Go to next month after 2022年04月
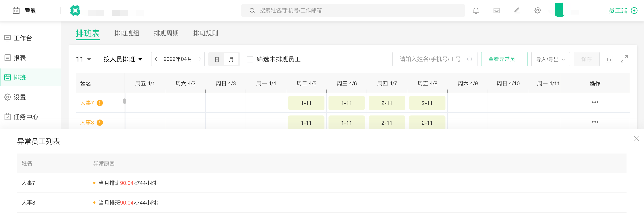644x222 pixels. pyautogui.click(x=199, y=59)
